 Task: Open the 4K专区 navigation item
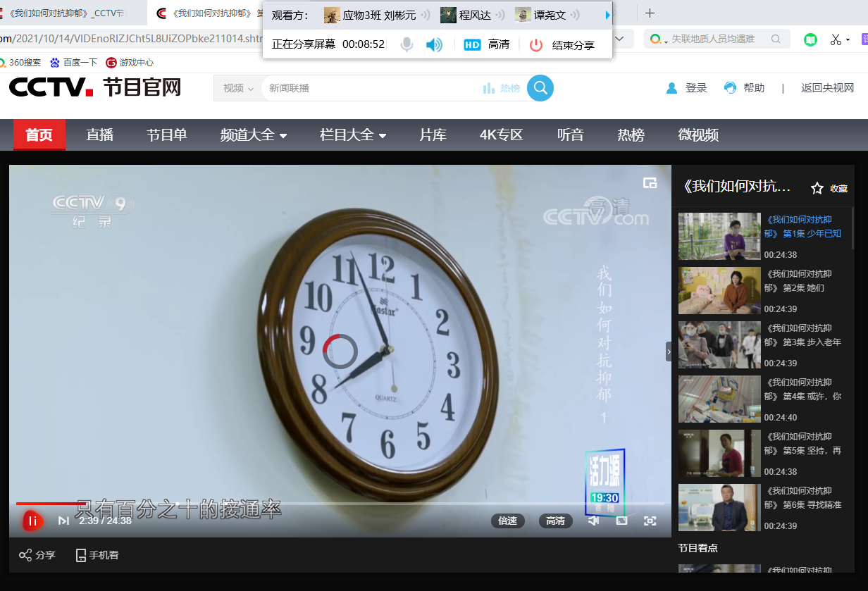[x=501, y=135]
